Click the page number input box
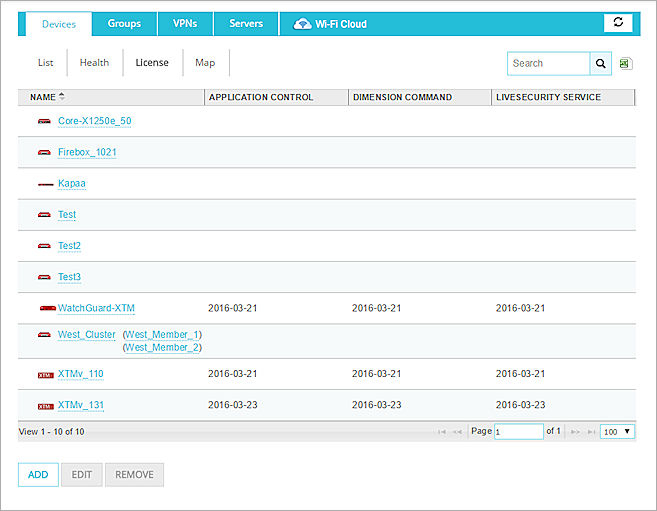The width and height of the screenshot is (657, 511). tap(518, 431)
